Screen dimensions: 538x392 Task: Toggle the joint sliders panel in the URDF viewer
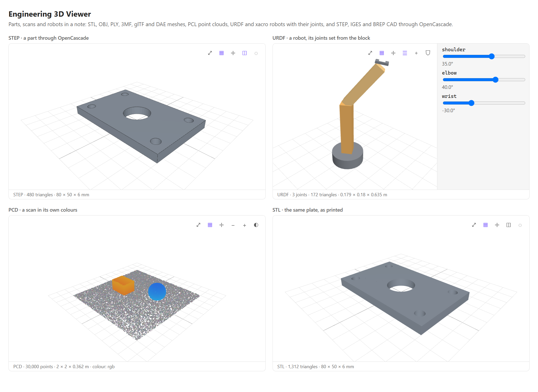click(x=405, y=53)
